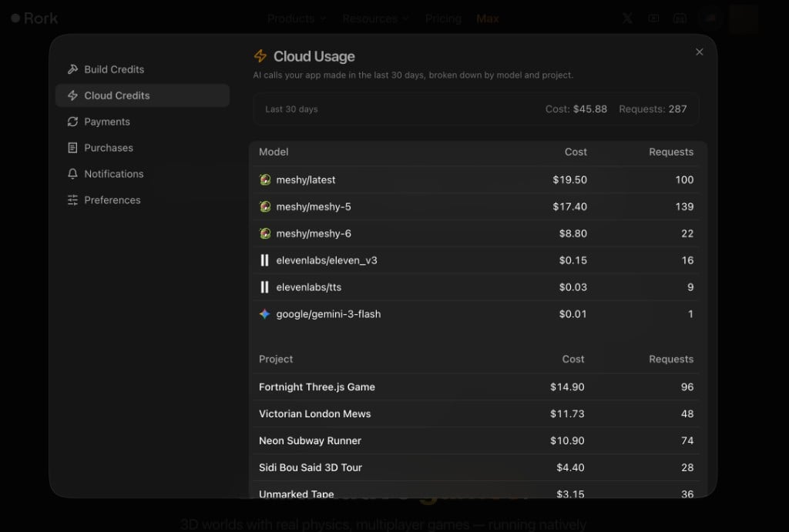Click the 139 requests value
The height and width of the screenshot is (532, 789).
pos(684,206)
